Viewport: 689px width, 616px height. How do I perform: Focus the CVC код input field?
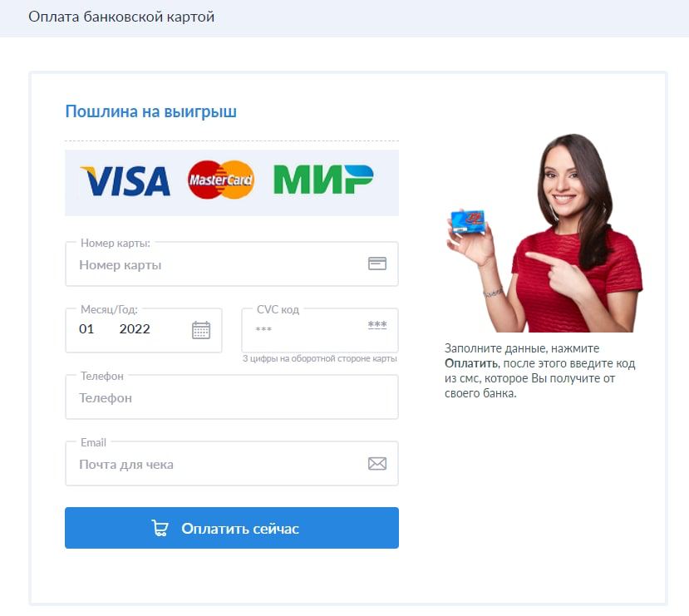point(320,330)
